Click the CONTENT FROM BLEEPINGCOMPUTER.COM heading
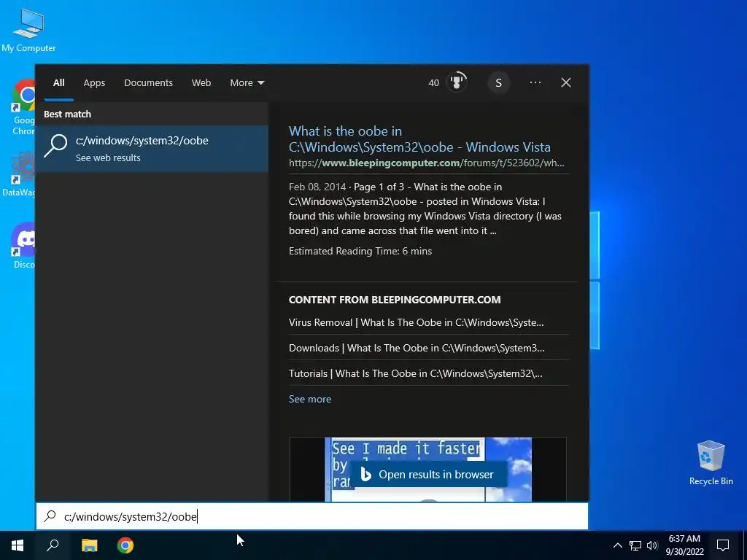 (x=395, y=300)
